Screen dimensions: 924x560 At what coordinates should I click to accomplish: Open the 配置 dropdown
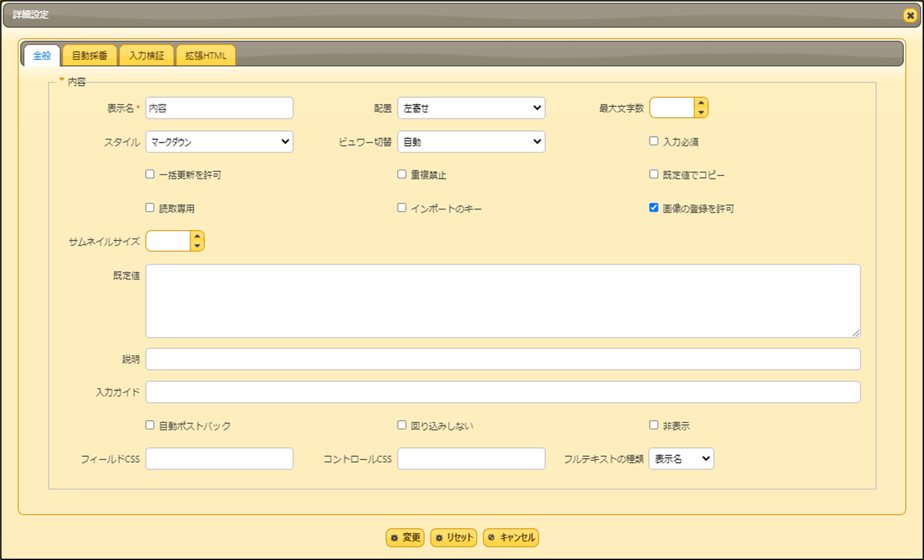pos(471,108)
